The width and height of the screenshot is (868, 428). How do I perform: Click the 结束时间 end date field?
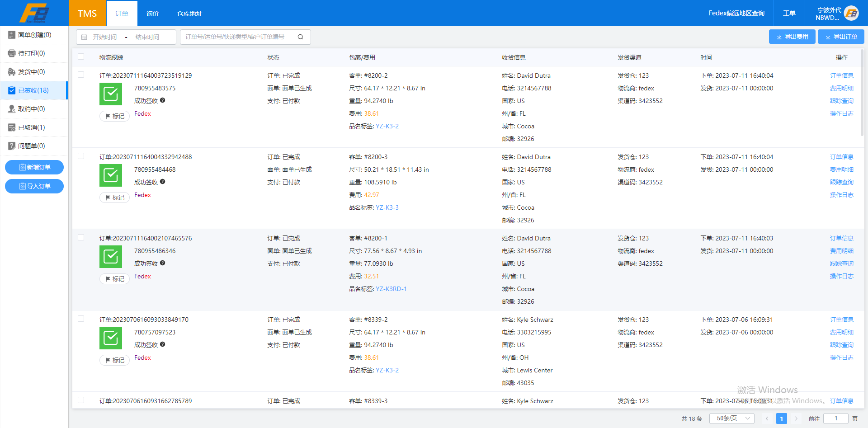(147, 37)
